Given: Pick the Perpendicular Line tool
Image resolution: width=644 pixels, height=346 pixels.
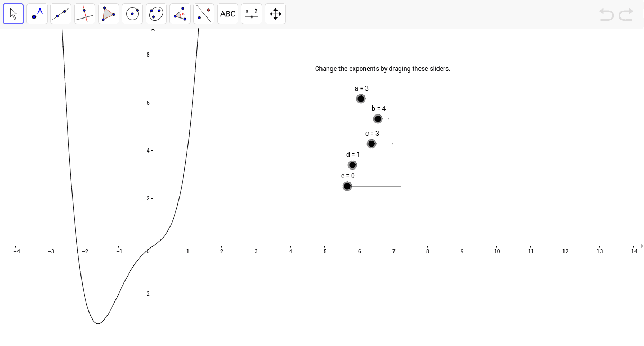Looking at the screenshot, I should tap(85, 14).
